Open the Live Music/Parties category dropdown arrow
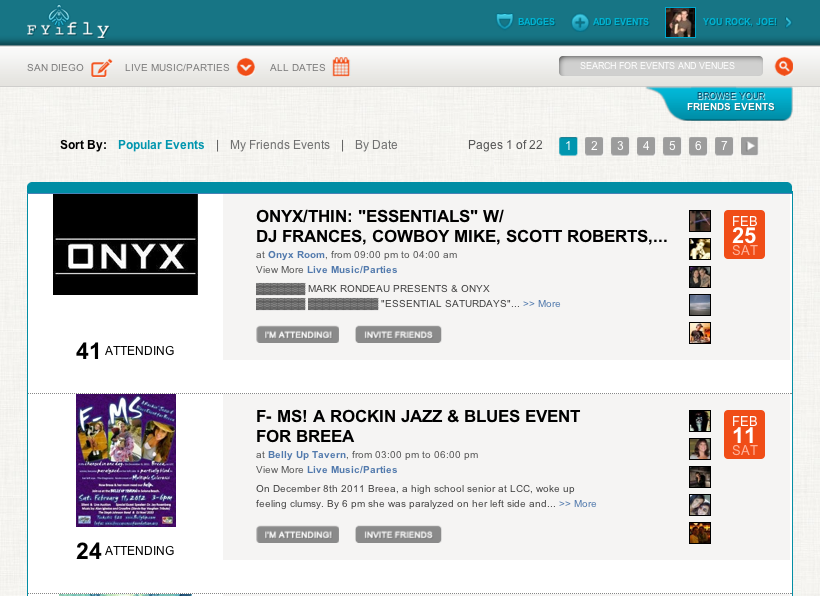The height and width of the screenshot is (596, 820). click(246, 67)
